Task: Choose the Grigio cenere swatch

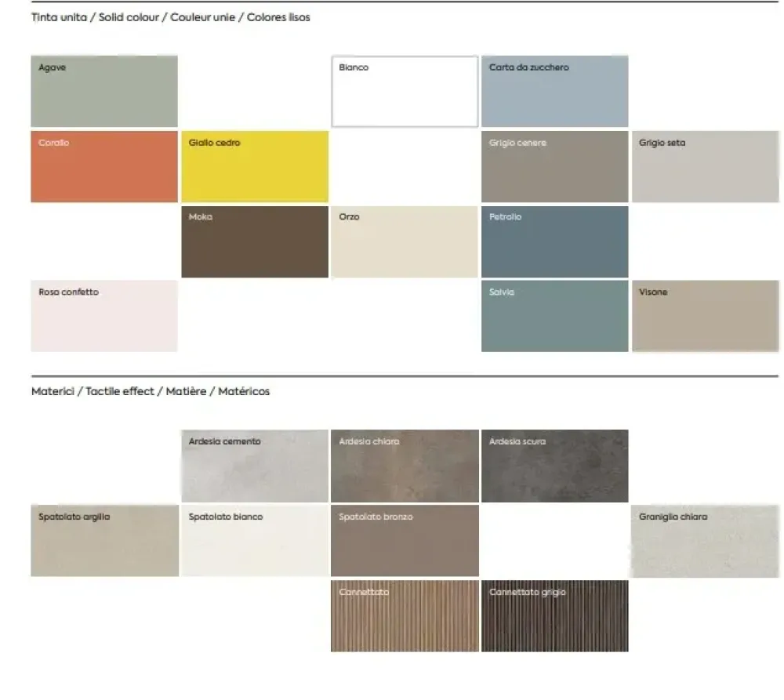Action: point(554,166)
